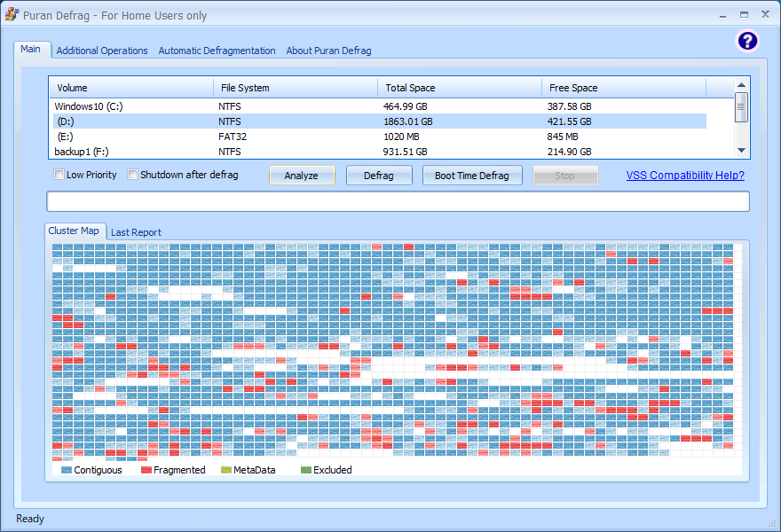Click the 931.51 GB total space value

click(406, 152)
